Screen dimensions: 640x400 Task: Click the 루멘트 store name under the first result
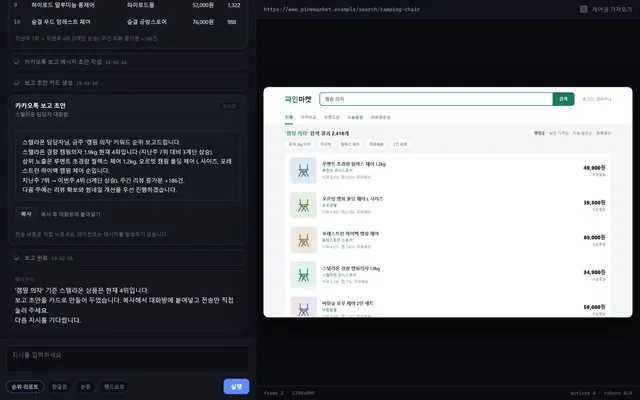pyautogui.click(x=337, y=171)
